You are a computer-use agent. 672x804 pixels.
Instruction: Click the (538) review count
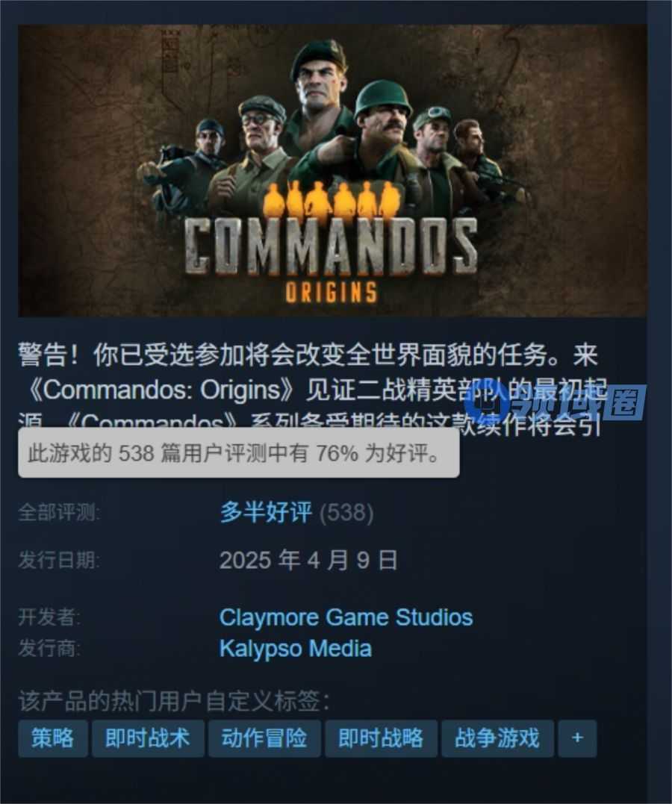(x=346, y=512)
